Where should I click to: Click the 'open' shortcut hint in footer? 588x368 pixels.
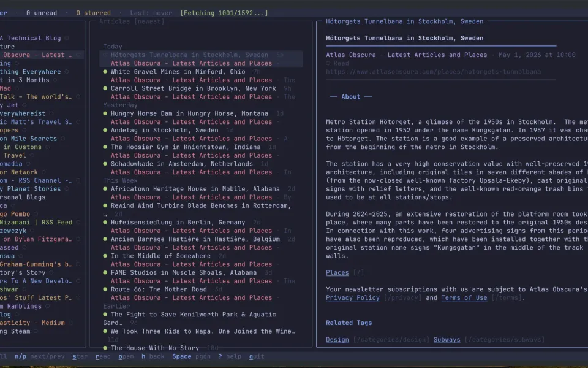[x=126, y=356]
